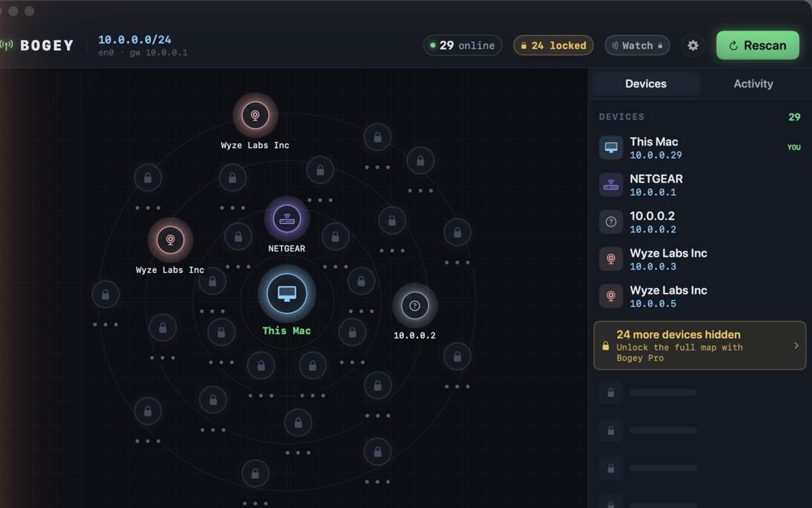Open the Wyze Labs Inc 10.0.0.5 entry
Image resolution: width=812 pixels, height=508 pixels.
click(700, 296)
